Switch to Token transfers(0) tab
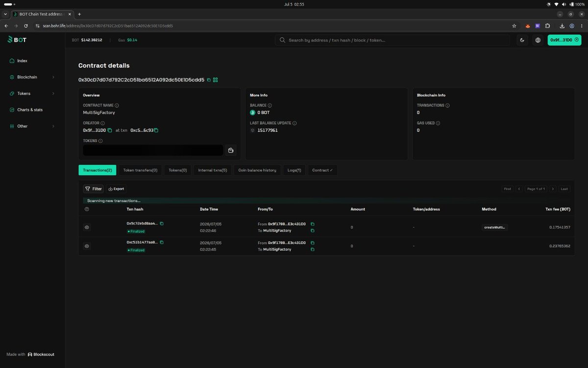The image size is (588, 368). [x=140, y=170]
